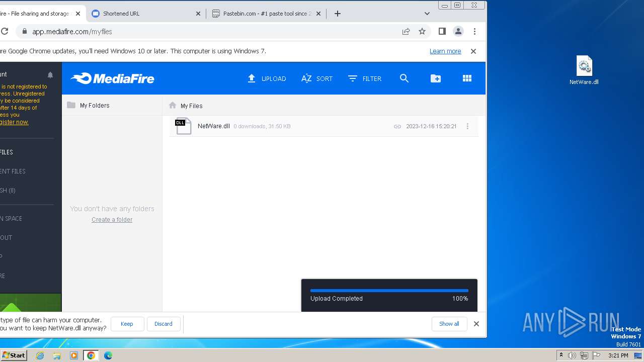Click the MediaFire logo
The height and width of the screenshot is (362, 644).
click(x=112, y=78)
